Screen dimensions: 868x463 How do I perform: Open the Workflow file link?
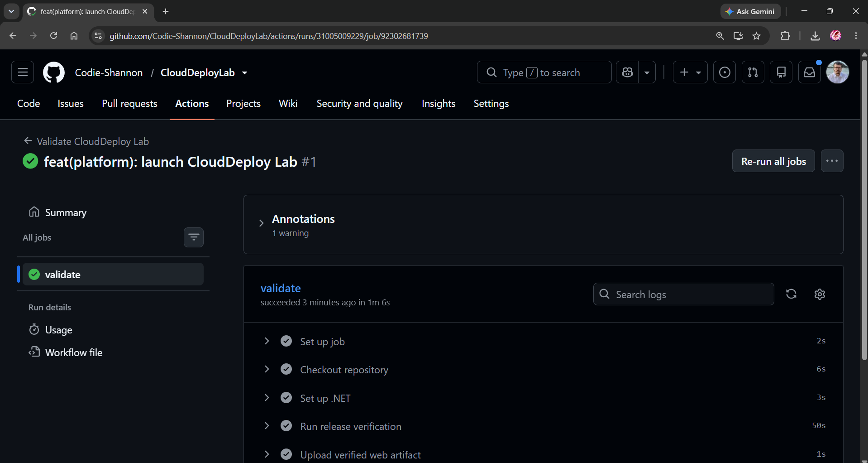(74, 352)
